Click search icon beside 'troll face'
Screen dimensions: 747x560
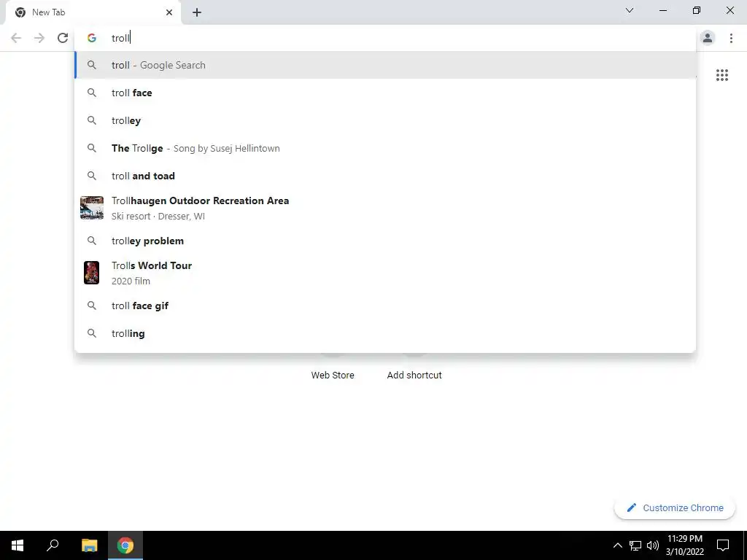tap(92, 93)
